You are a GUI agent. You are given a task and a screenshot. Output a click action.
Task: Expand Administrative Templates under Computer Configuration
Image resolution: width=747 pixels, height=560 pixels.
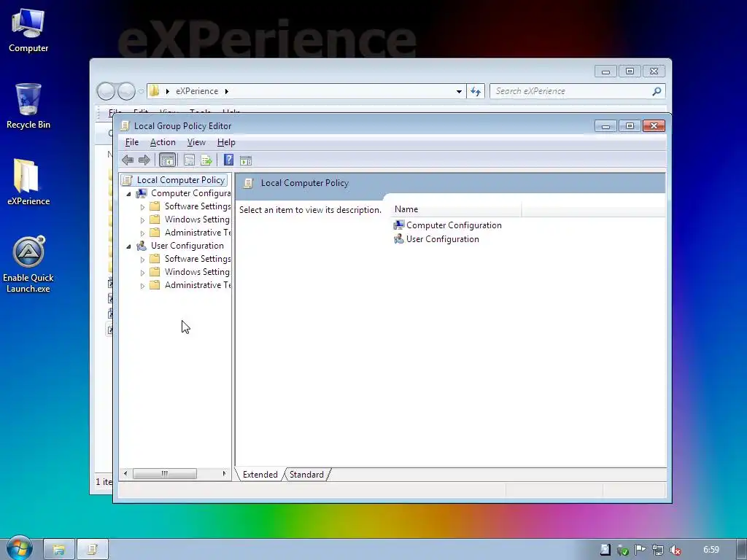click(142, 233)
